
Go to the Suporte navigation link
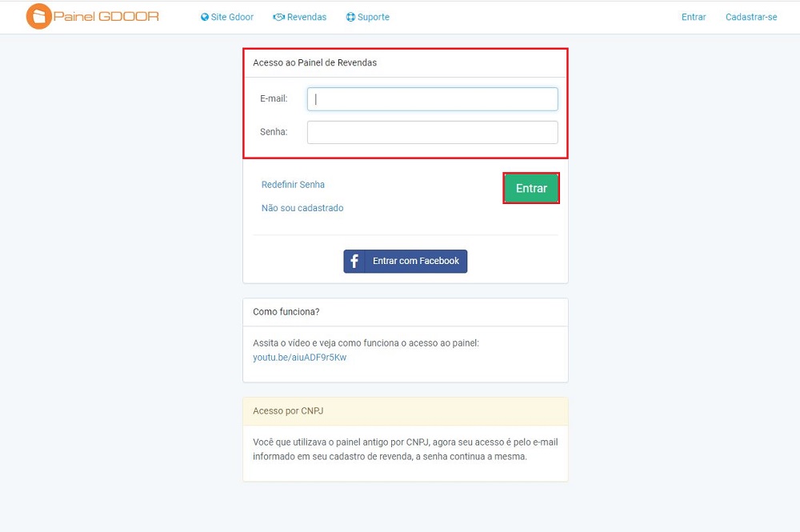(x=368, y=17)
